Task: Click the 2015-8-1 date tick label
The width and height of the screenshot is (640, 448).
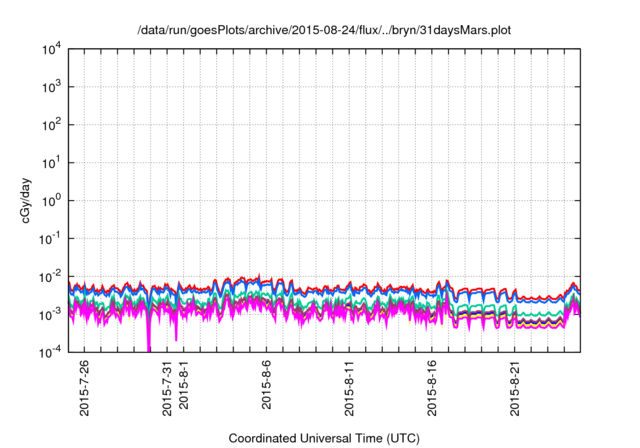Action: (184, 384)
